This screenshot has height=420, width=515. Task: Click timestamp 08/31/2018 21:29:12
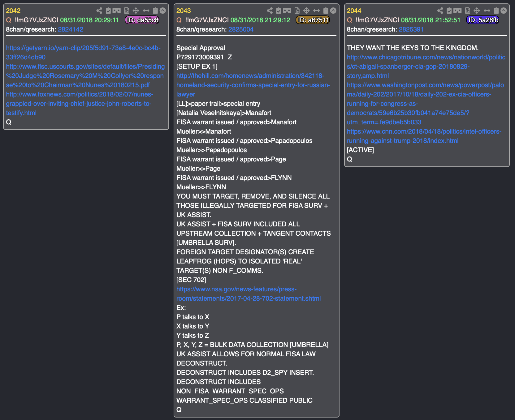[260, 20]
